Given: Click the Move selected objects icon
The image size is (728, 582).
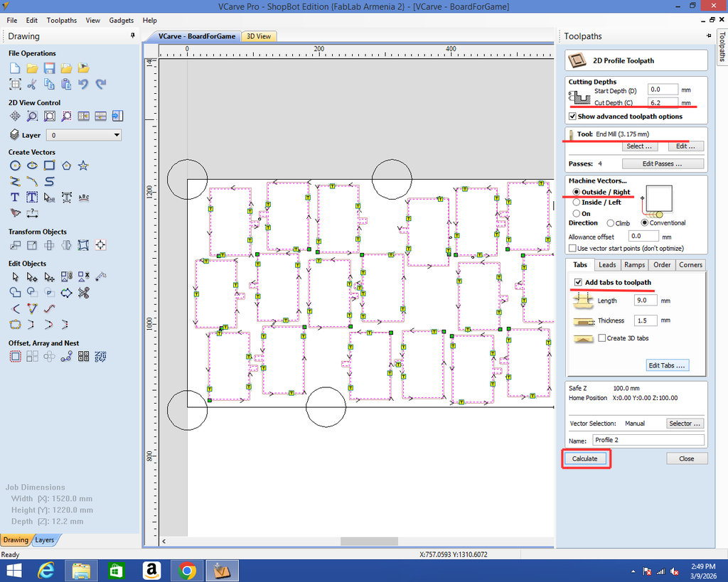Looking at the screenshot, I should tap(15, 245).
